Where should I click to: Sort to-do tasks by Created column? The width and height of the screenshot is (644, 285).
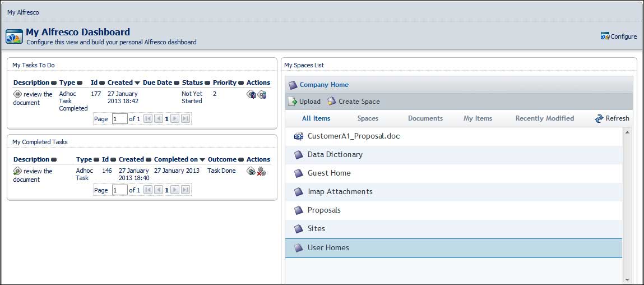pyautogui.click(x=120, y=82)
